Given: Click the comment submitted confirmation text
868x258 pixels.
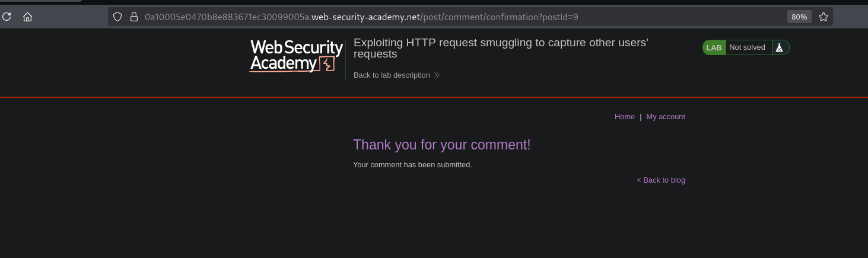Looking at the screenshot, I should 412,165.
